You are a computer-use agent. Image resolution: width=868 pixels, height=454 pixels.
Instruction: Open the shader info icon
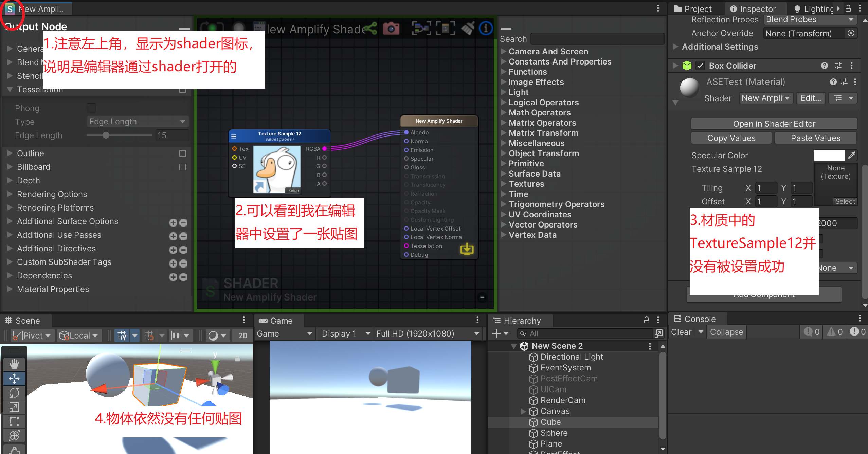tap(486, 29)
